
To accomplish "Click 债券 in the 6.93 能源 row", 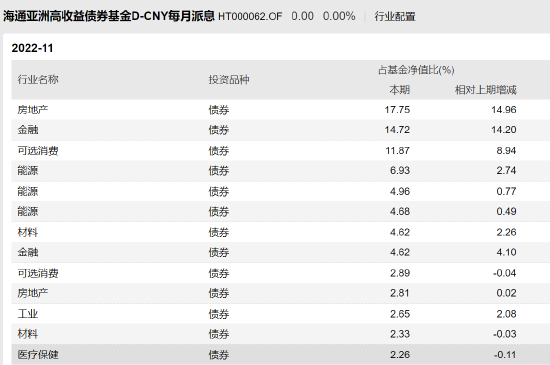I will pyautogui.click(x=219, y=171).
